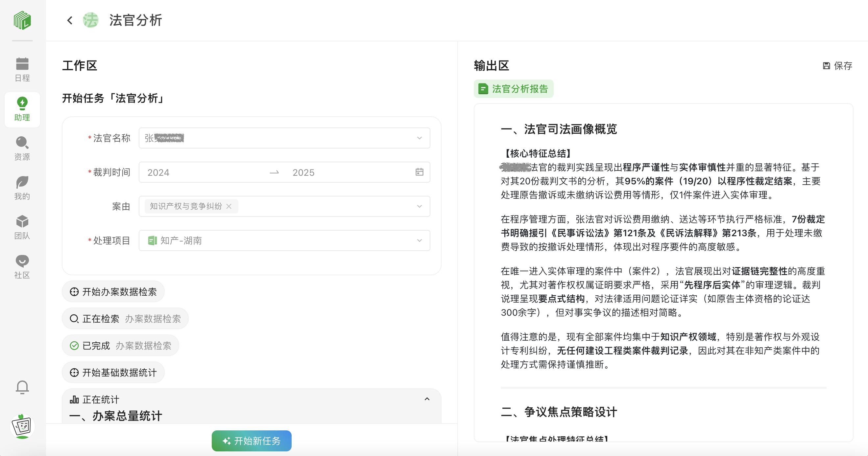This screenshot has height=456, width=868.
Task: Click the green app logo
Action: 22,20
